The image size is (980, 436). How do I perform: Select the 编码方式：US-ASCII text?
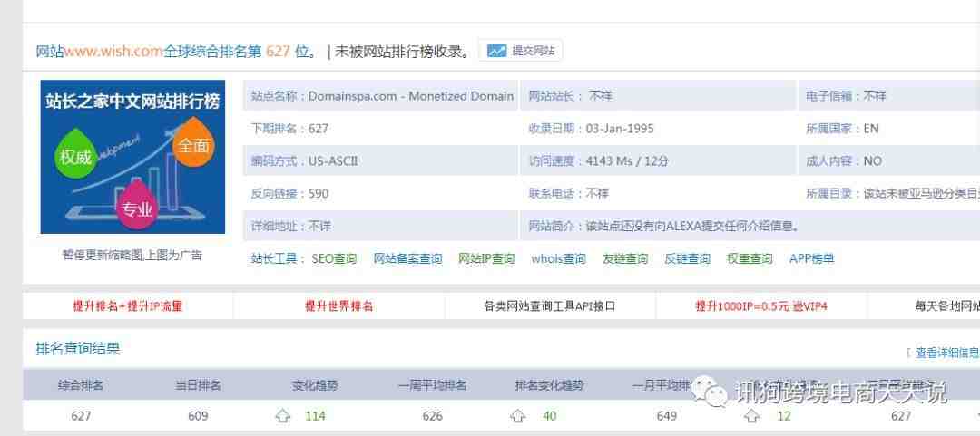(x=304, y=161)
